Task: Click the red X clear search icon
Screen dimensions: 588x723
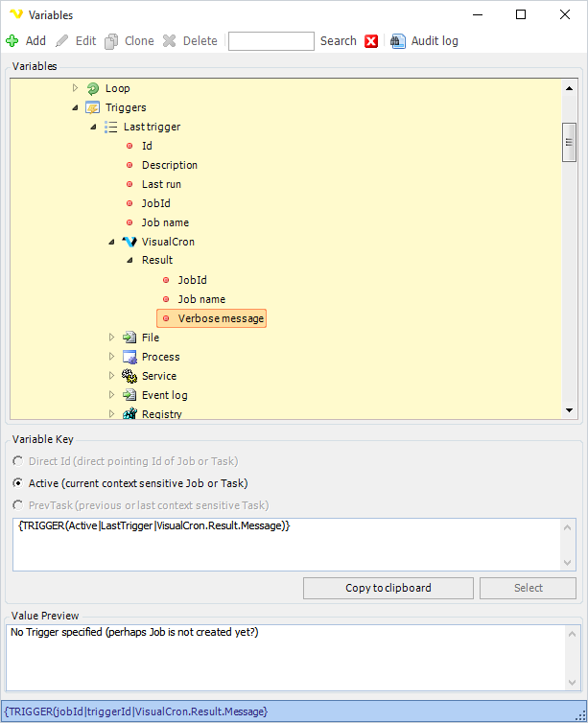Action: coord(371,41)
